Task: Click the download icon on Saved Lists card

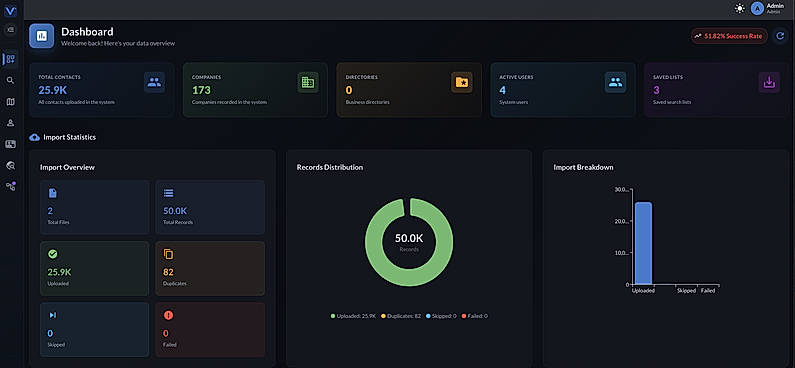Action: (769, 82)
